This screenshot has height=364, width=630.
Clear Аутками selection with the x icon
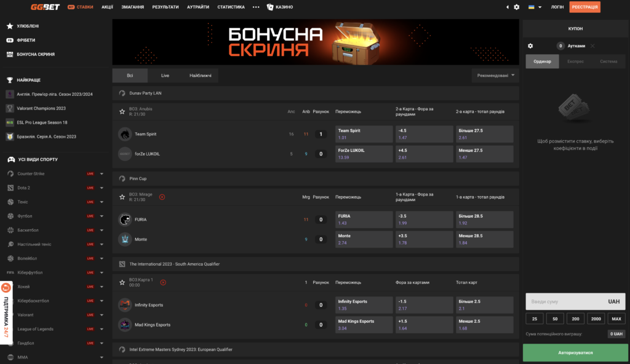point(592,45)
